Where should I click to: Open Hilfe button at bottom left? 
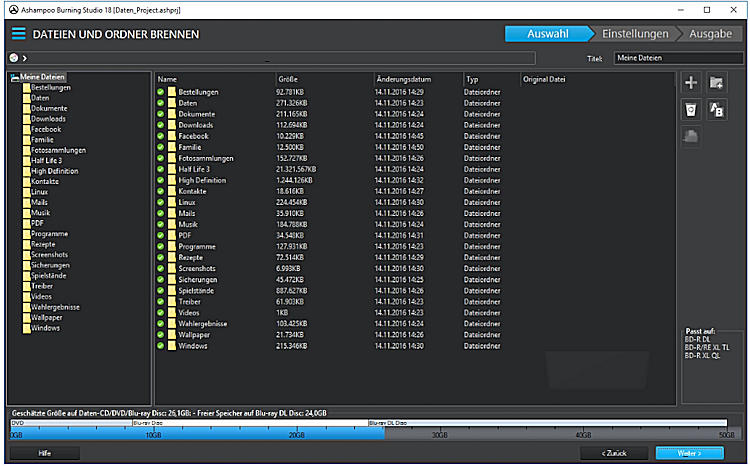(x=45, y=453)
